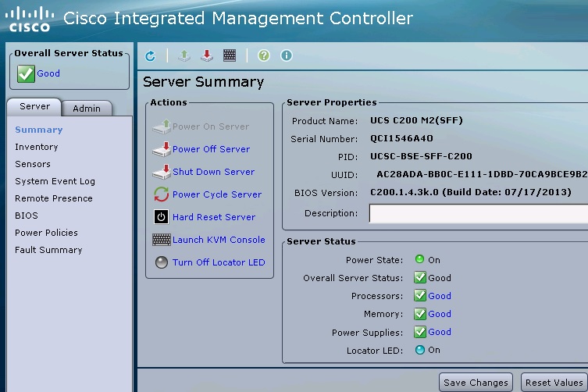Screen dimensions: 588x392
Task: Open Inventory from the sidebar
Action: click(x=37, y=147)
